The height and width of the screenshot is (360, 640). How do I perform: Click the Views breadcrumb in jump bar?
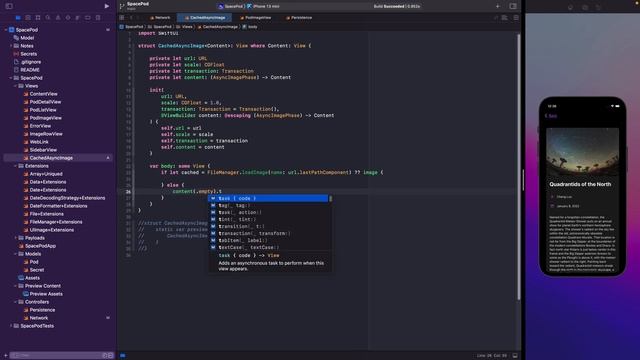point(184,27)
